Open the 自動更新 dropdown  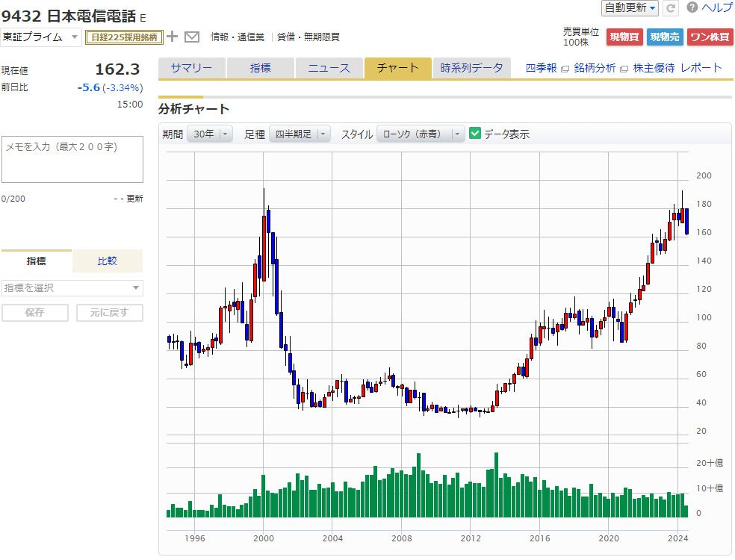click(x=630, y=7)
